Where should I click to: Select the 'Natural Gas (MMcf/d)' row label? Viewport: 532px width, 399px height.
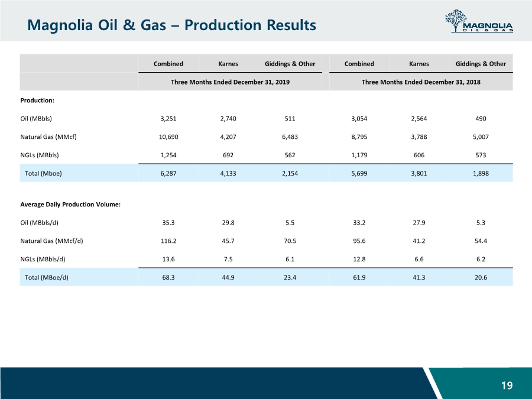click(x=51, y=241)
